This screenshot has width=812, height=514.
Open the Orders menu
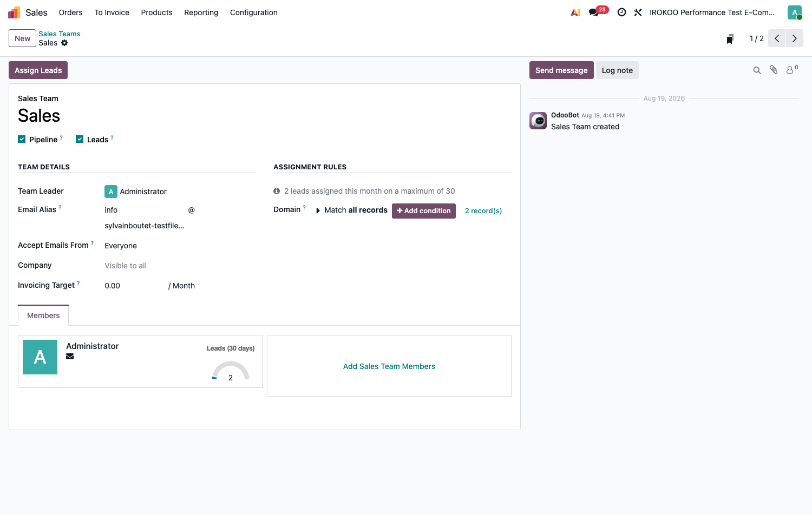[x=70, y=12]
